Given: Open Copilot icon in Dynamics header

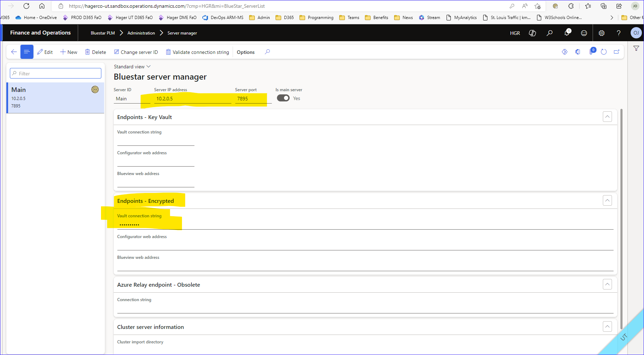Looking at the screenshot, I should [x=532, y=33].
